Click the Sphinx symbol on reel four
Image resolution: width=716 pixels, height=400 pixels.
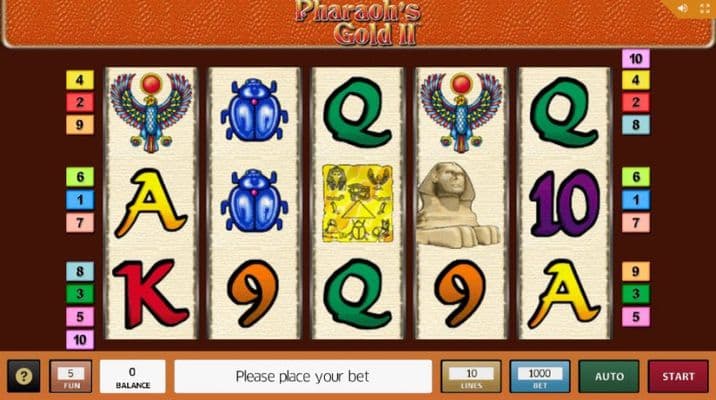(458, 205)
